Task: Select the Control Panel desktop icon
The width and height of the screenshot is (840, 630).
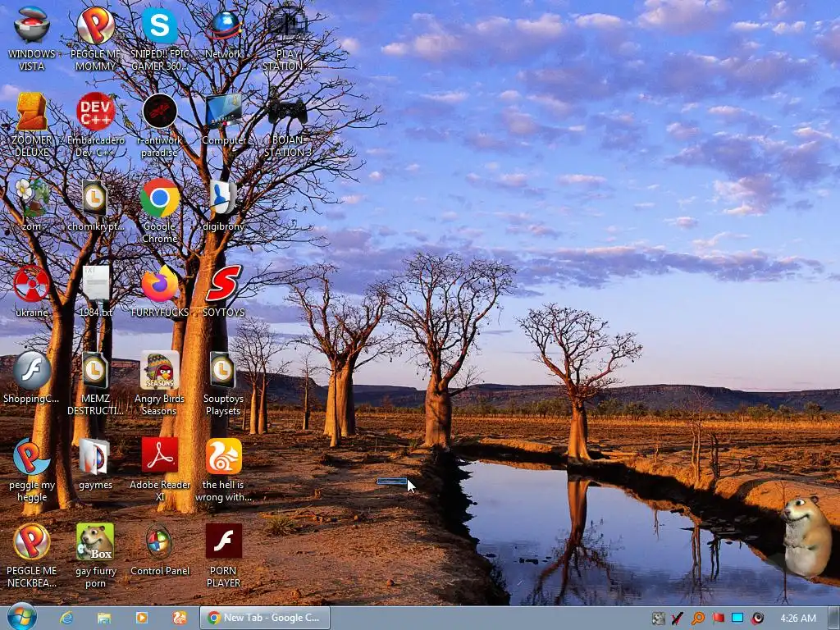Action: point(160,550)
